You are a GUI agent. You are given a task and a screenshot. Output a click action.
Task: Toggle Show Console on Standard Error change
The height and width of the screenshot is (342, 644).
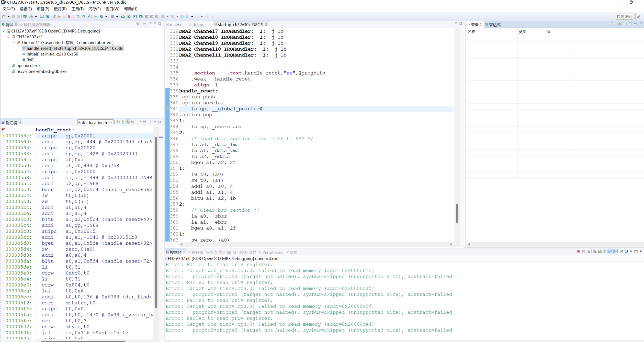(615, 251)
